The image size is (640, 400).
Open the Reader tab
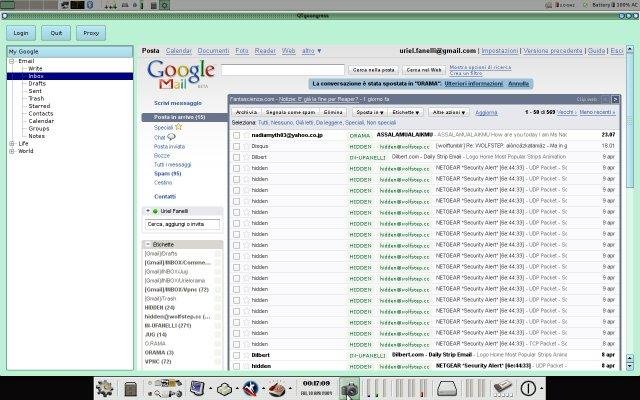265,51
